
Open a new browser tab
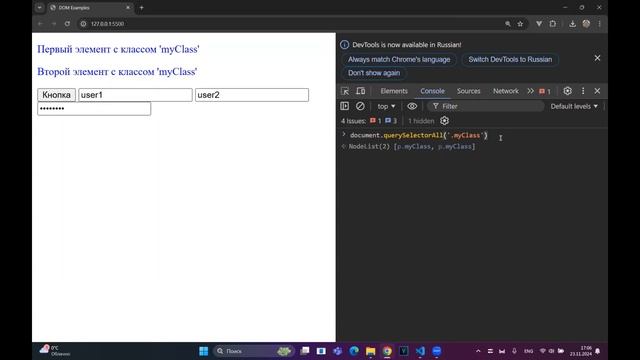(x=142, y=7)
